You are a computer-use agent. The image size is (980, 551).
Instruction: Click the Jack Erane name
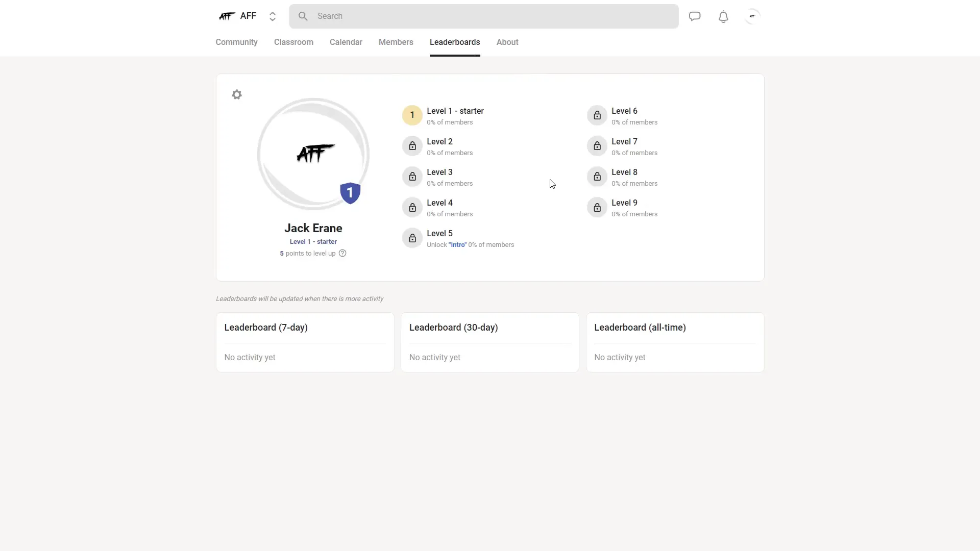tap(313, 228)
